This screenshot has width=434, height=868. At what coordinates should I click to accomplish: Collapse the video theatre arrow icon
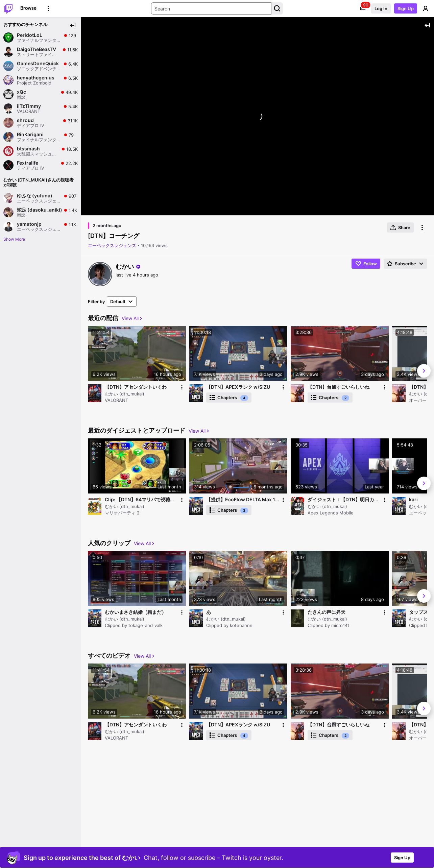tap(427, 25)
